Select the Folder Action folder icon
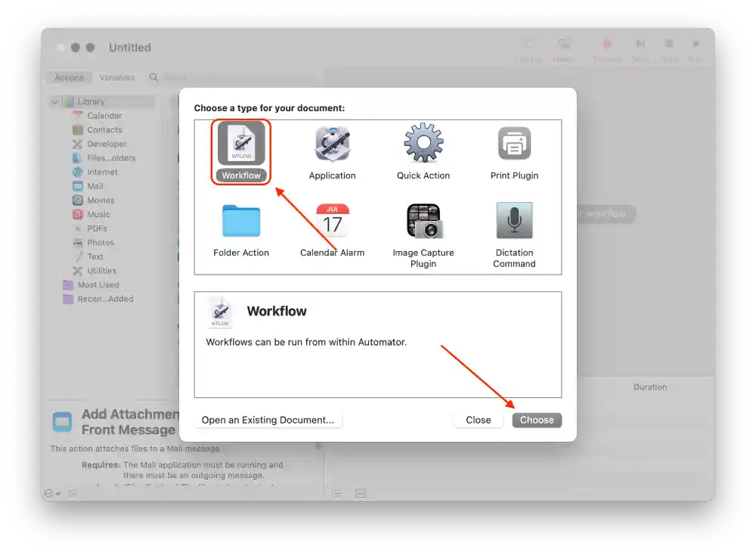 (x=241, y=221)
